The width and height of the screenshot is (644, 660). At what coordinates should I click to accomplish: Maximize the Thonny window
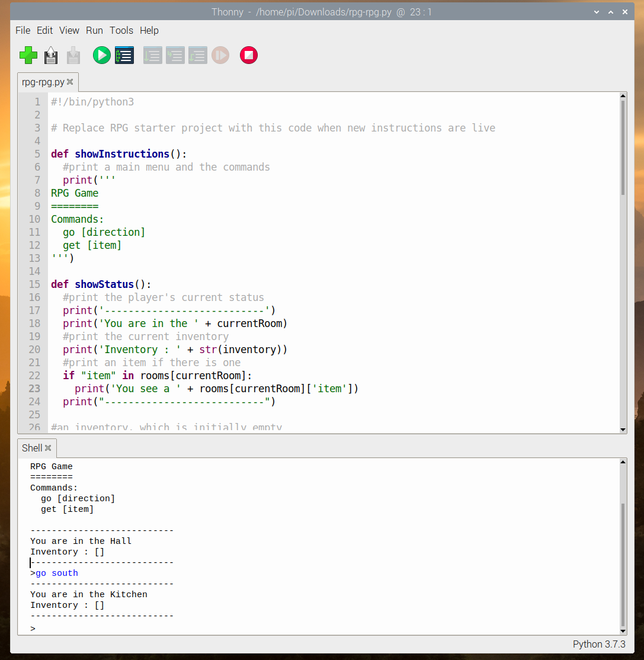tap(611, 12)
